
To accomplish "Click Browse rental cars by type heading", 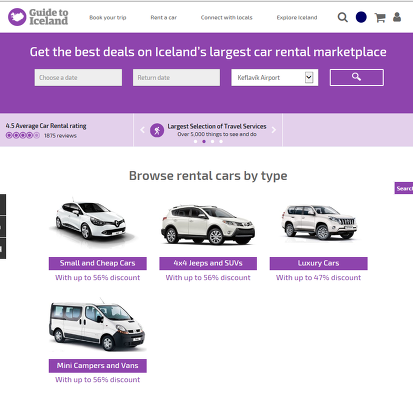I will click(208, 176).
